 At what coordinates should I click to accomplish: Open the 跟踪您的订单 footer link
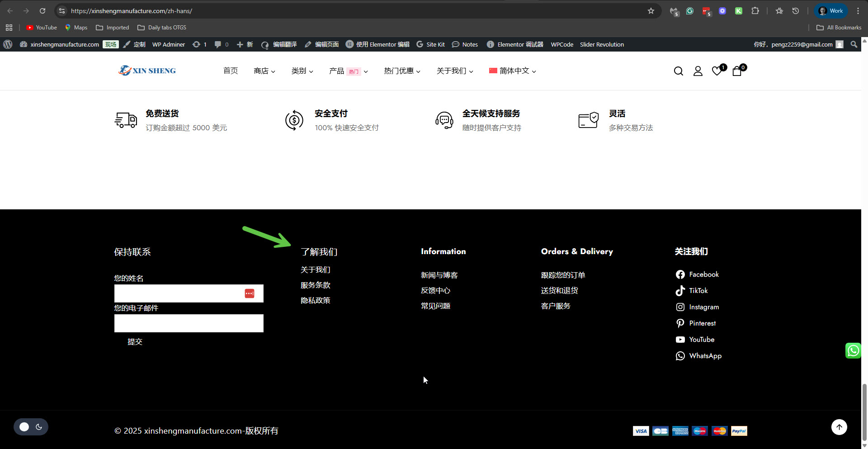coord(563,275)
